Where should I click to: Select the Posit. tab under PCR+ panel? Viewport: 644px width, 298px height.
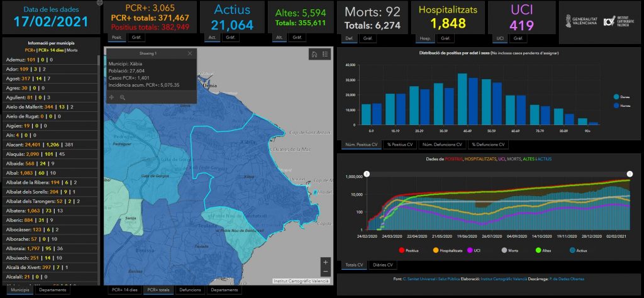pyautogui.click(x=116, y=38)
